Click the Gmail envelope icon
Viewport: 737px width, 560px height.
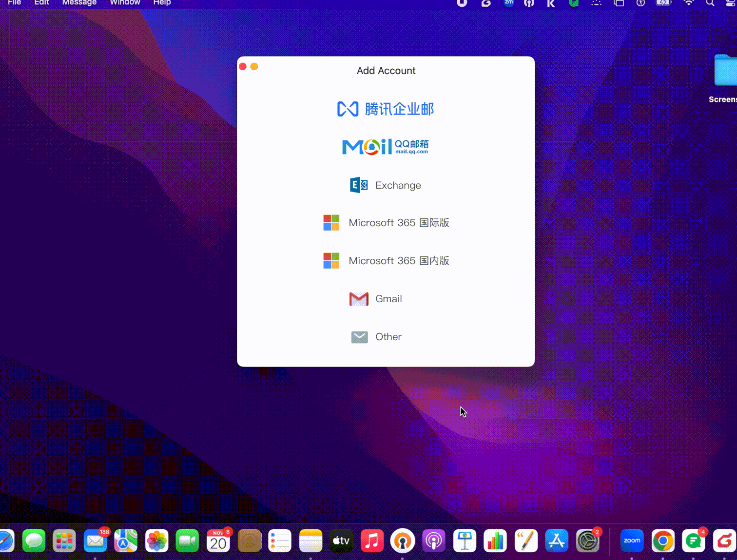coord(359,299)
